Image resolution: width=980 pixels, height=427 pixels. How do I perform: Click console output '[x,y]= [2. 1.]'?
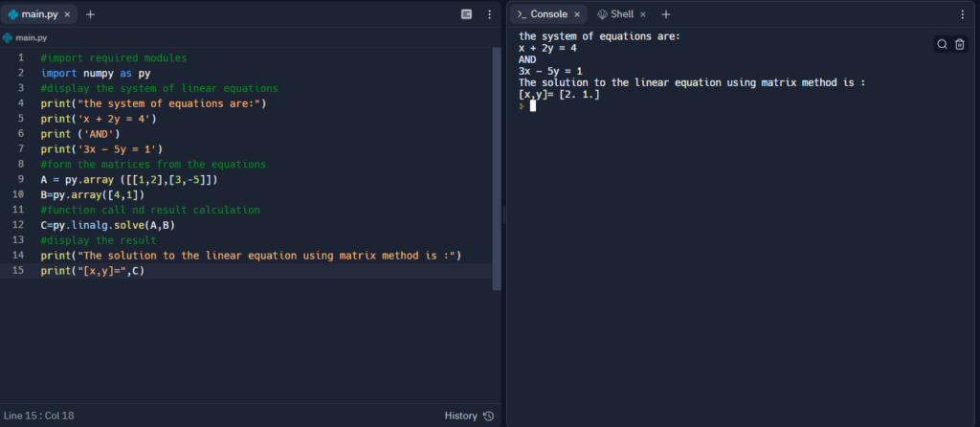tap(559, 95)
